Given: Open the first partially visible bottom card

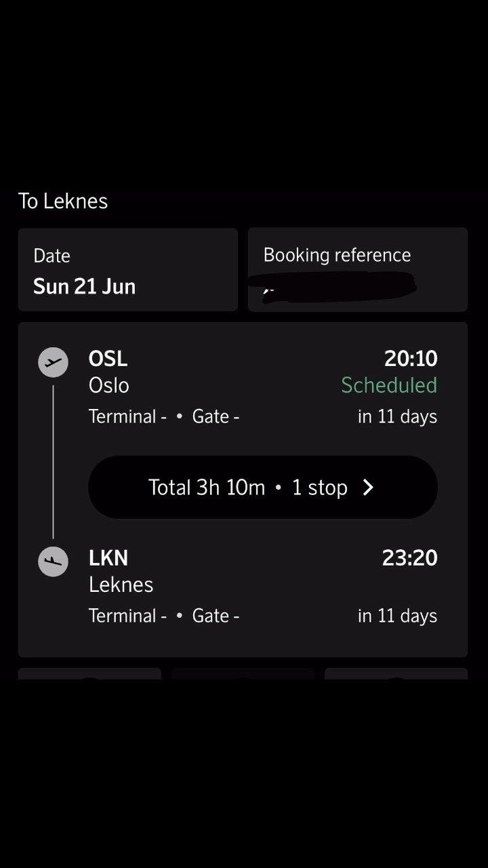Looking at the screenshot, I should [x=89, y=673].
